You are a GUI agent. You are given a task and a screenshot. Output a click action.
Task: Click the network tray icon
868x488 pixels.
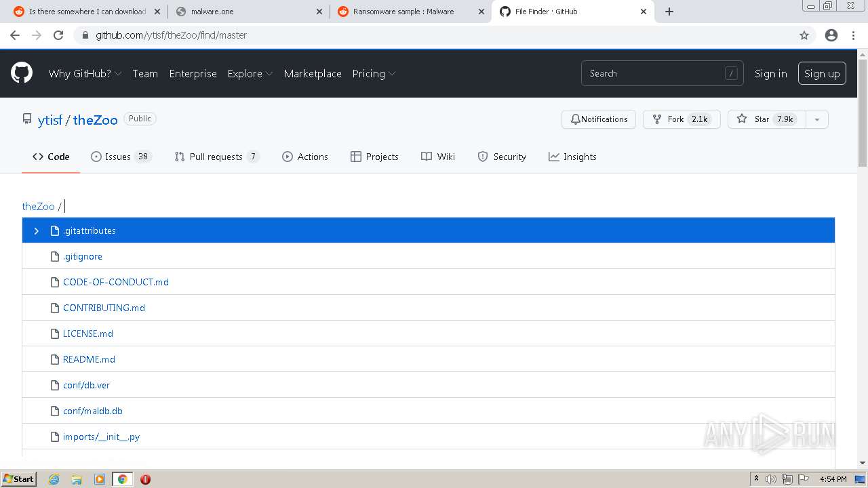(x=787, y=479)
